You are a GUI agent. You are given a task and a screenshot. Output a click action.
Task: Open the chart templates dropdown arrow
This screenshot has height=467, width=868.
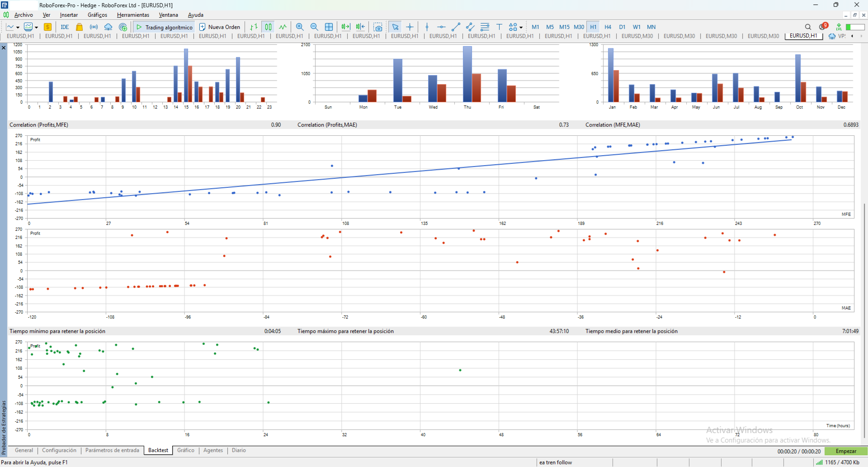point(37,27)
